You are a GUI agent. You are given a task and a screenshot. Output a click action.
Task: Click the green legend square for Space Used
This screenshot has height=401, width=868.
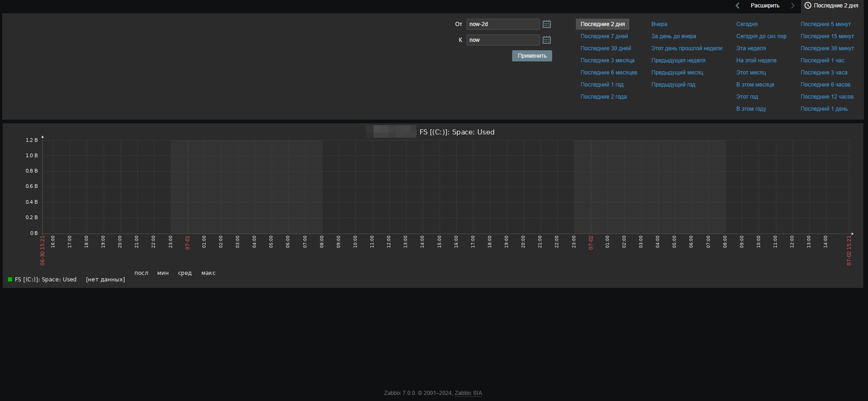tap(10, 280)
